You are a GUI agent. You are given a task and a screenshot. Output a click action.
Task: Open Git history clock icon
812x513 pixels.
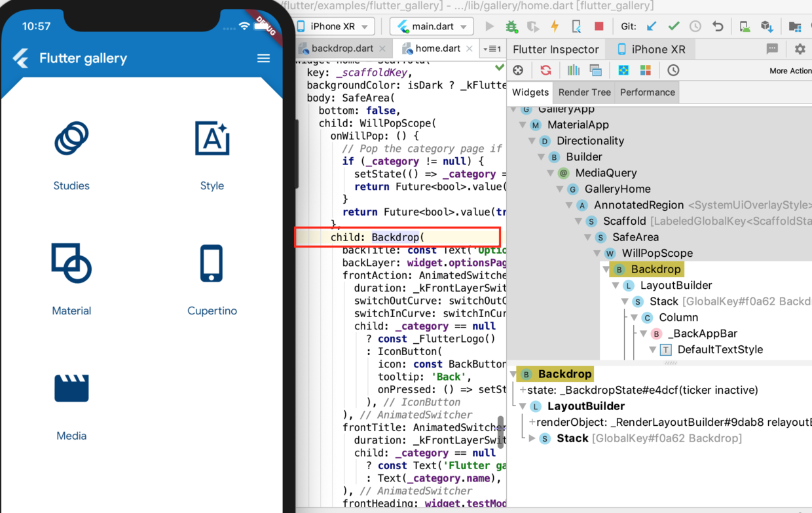[x=695, y=26]
